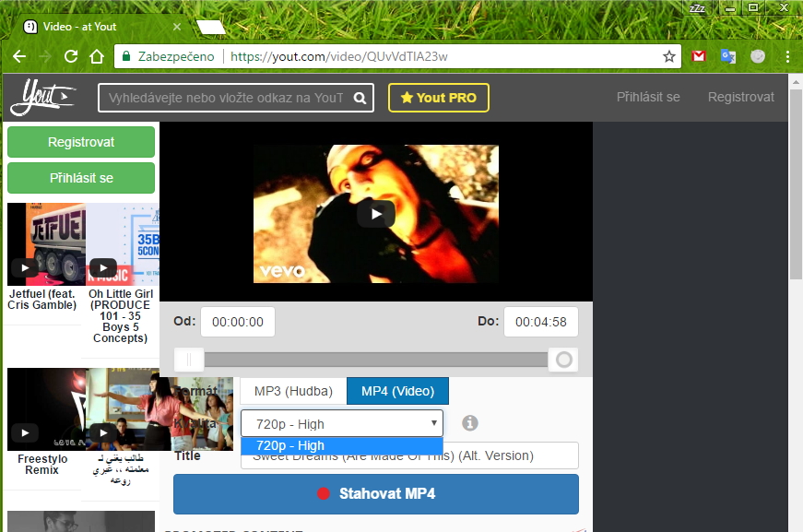Click the browser forward arrow
803x532 pixels.
pyautogui.click(x=45, y=56)
